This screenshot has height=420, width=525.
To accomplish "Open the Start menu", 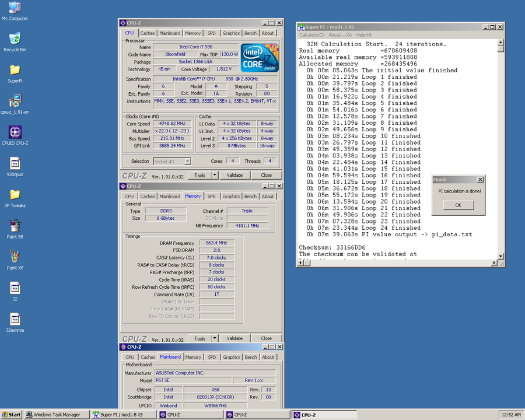I will click(11, 415).
